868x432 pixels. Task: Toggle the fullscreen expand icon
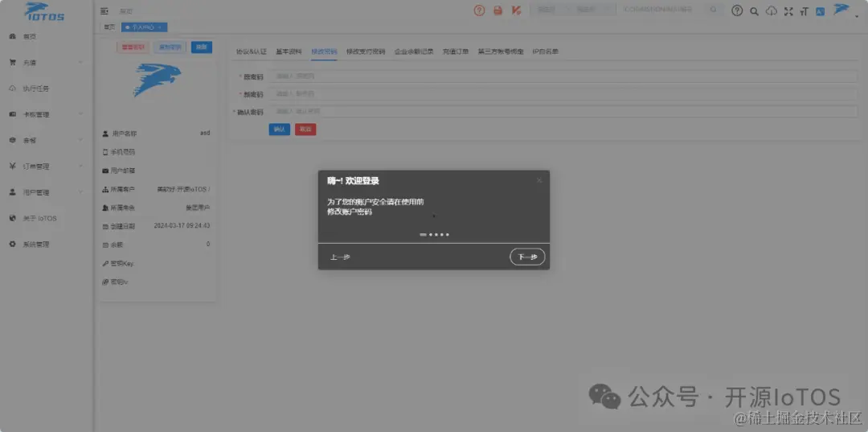(788, 10)
